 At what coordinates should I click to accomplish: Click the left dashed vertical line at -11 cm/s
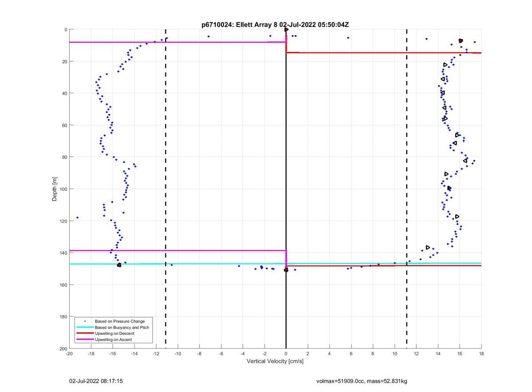(166, 189)
